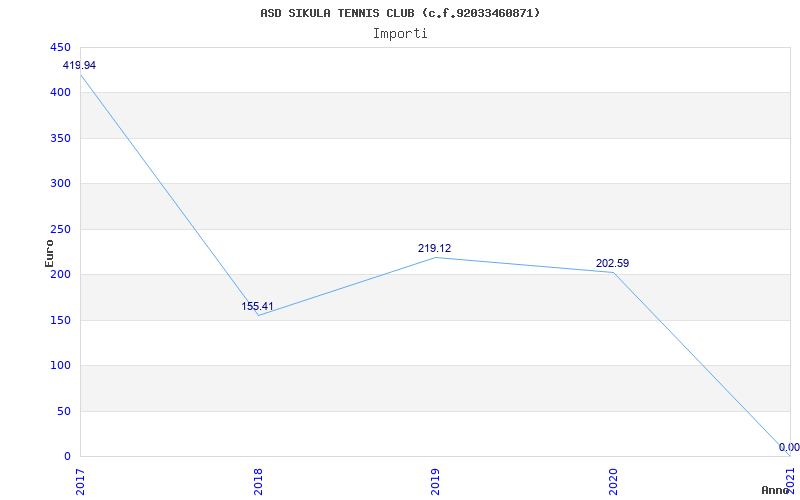The image size is (800, 500).
Task: Click the 2020 x-axis label
Action: pos(613,482)
